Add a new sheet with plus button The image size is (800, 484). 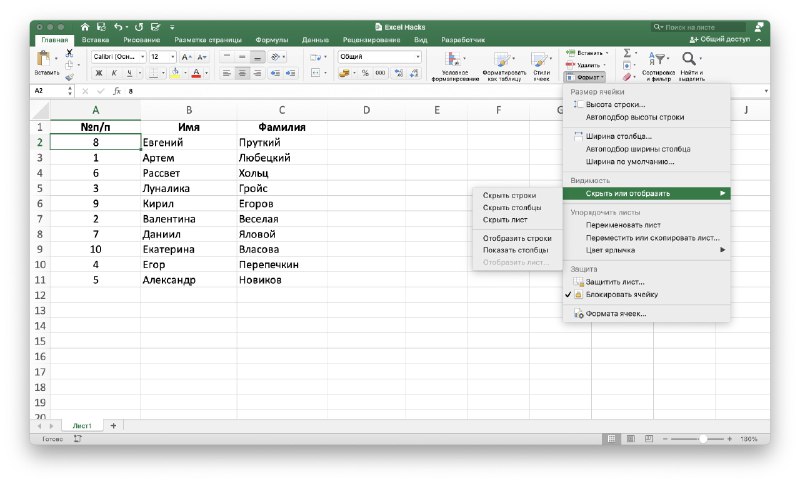[113, 425]
